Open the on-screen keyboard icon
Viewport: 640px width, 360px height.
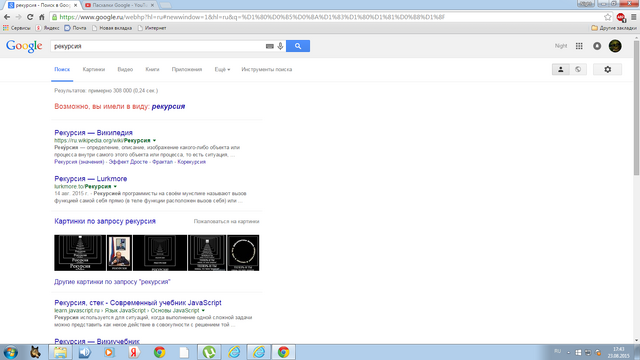pos(269,46)
